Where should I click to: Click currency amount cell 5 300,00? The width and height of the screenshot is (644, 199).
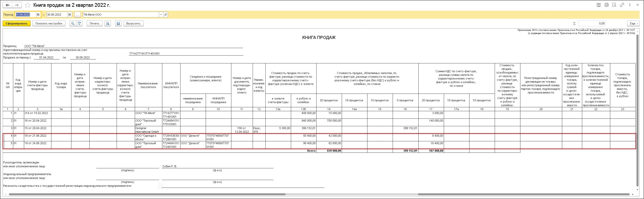click(278, 130)
